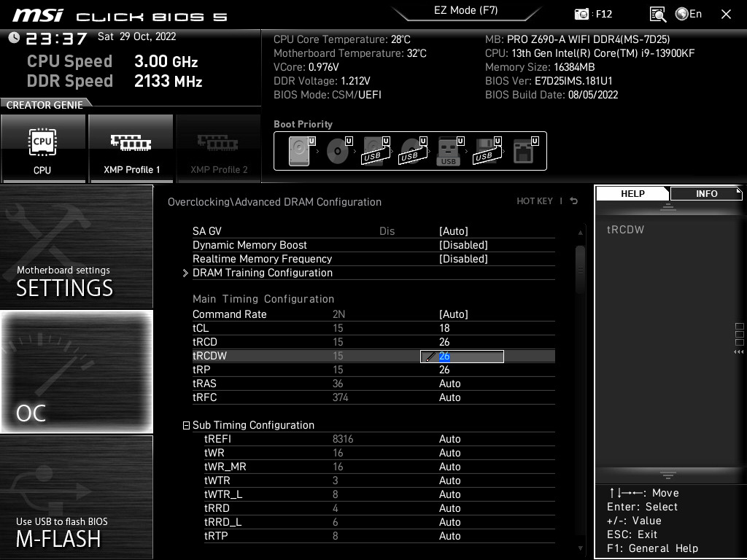Open the SA GV [Auto] dropdown

454,231
